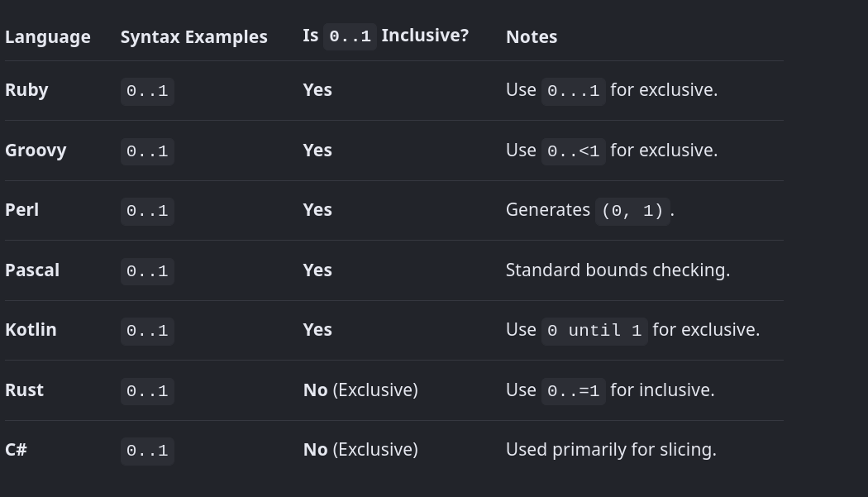Click the Standard bounds checking note
Viewport: 868px width, 497px height.
click(x=618, y=270)
